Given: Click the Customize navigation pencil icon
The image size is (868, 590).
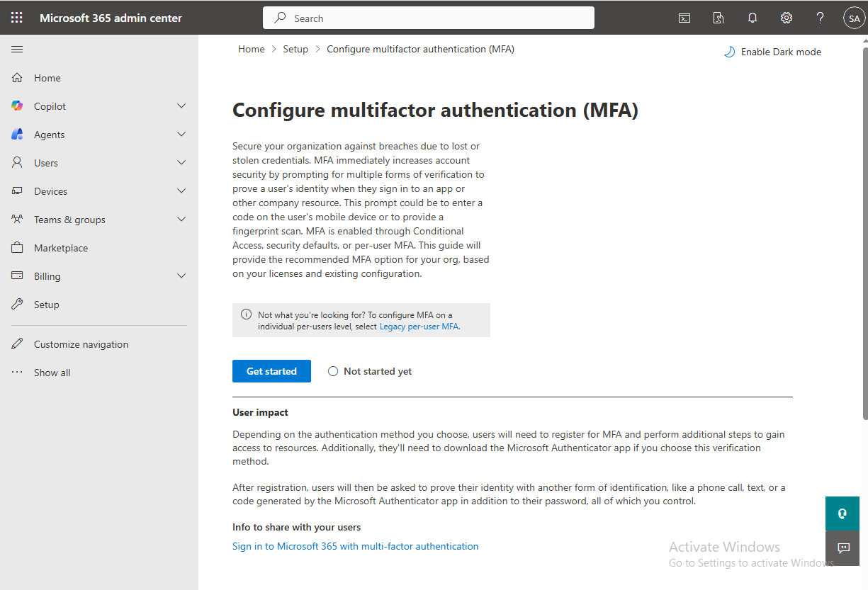Looking at the screenshot, I should click(17, 344).
